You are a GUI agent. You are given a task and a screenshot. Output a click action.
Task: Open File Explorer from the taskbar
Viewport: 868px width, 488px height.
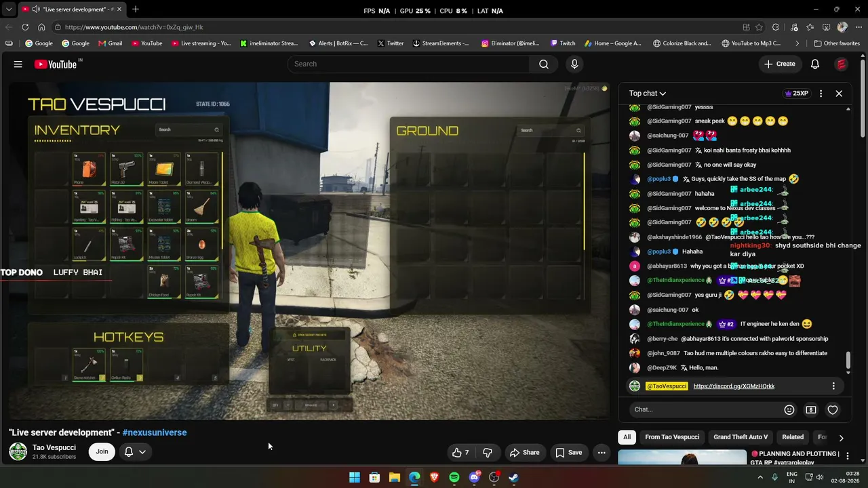[394, 477]
